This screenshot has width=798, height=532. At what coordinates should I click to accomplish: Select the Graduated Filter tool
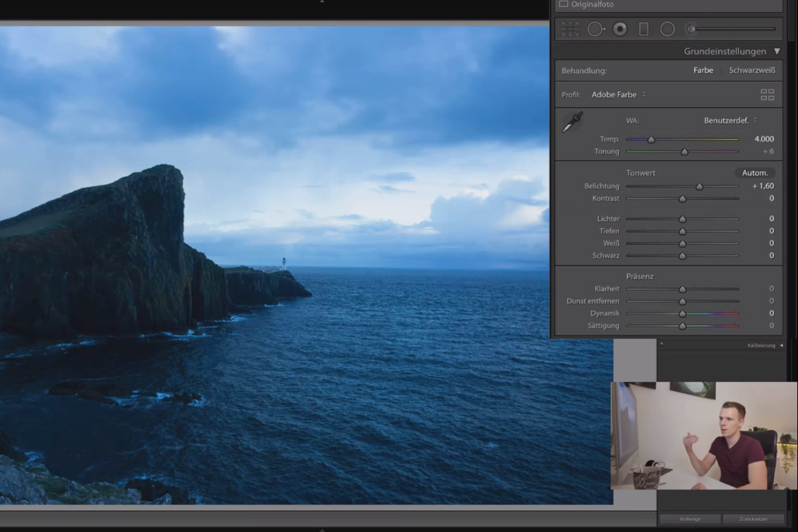[x=643, y=29]
